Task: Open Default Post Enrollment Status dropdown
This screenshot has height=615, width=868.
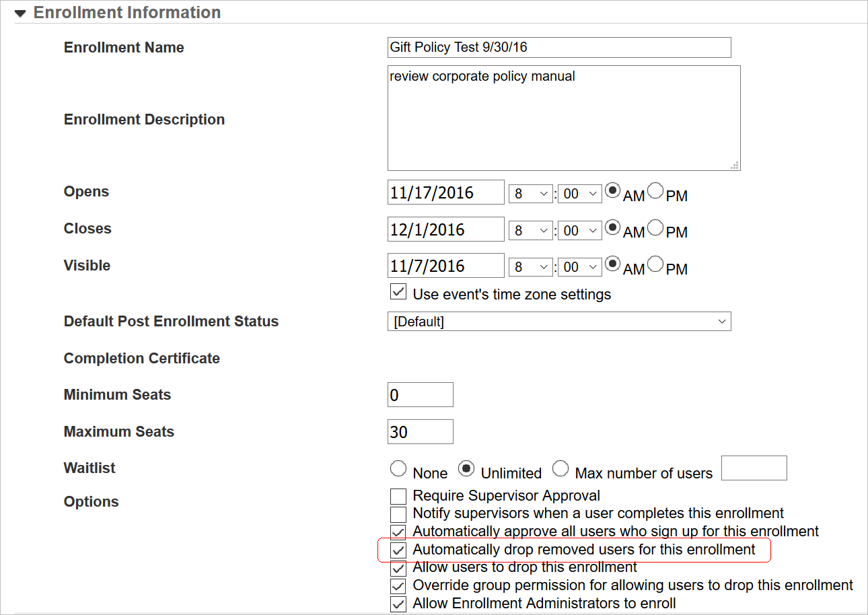Action: [x=558, y=322]
